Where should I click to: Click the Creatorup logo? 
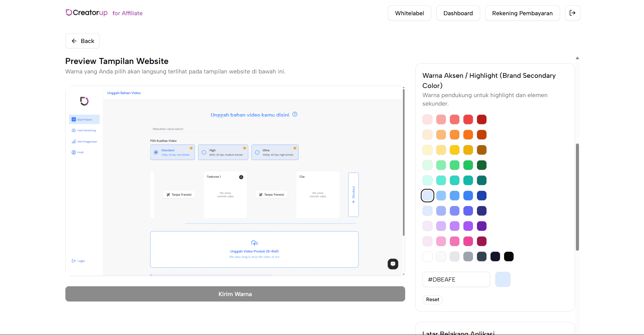[x=87, y=13]
